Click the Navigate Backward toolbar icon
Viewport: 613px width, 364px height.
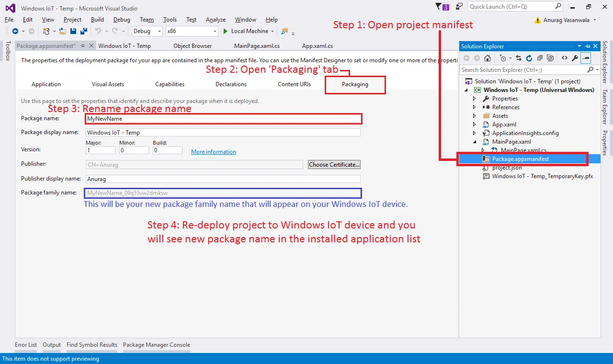(15, 31)
